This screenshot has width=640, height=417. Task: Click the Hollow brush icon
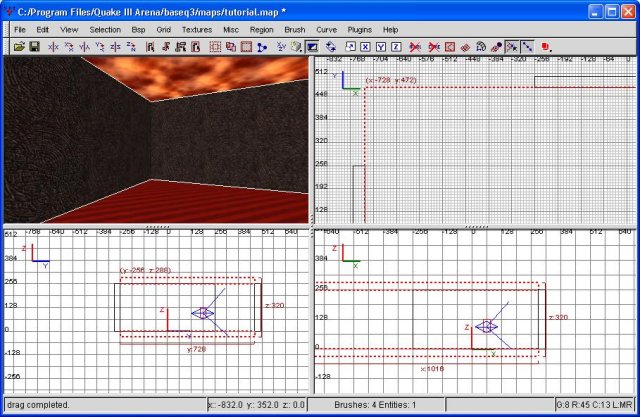coord(246,47)
